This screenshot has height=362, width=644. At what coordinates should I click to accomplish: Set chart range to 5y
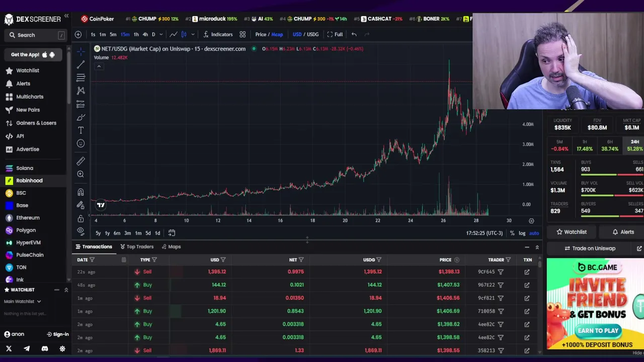pos(98,233)
